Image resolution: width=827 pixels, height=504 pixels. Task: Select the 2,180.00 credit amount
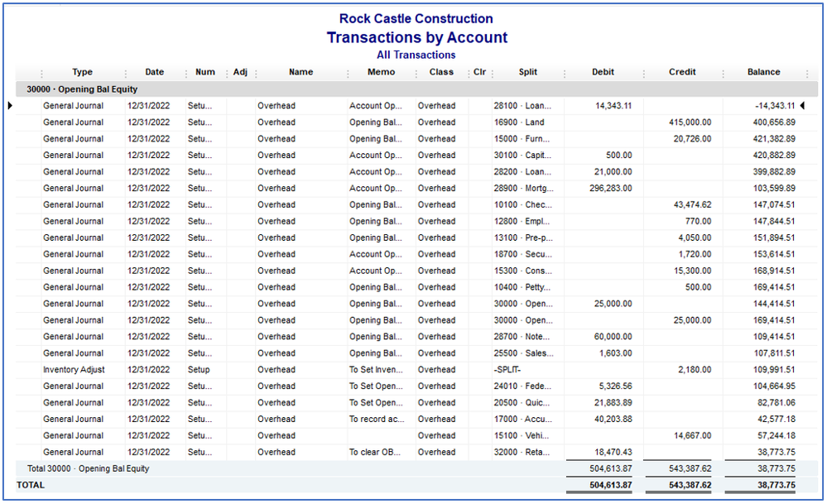[695, 370]
